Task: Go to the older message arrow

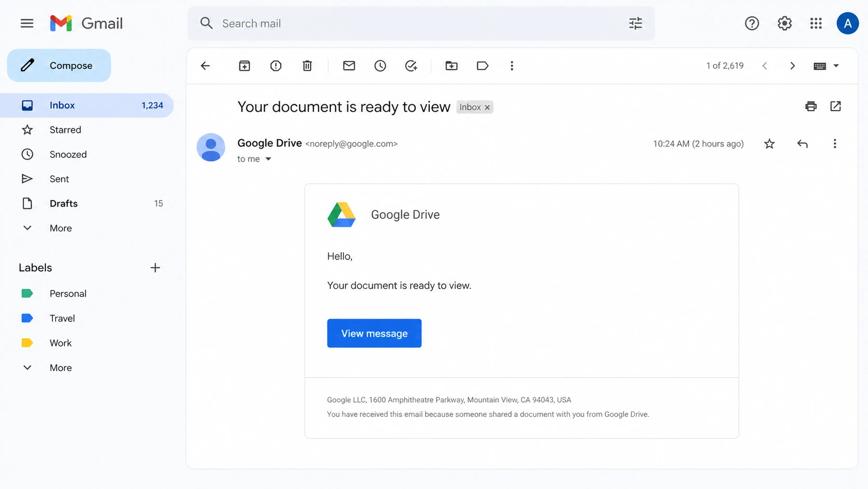Action: (x=792, y=65)
